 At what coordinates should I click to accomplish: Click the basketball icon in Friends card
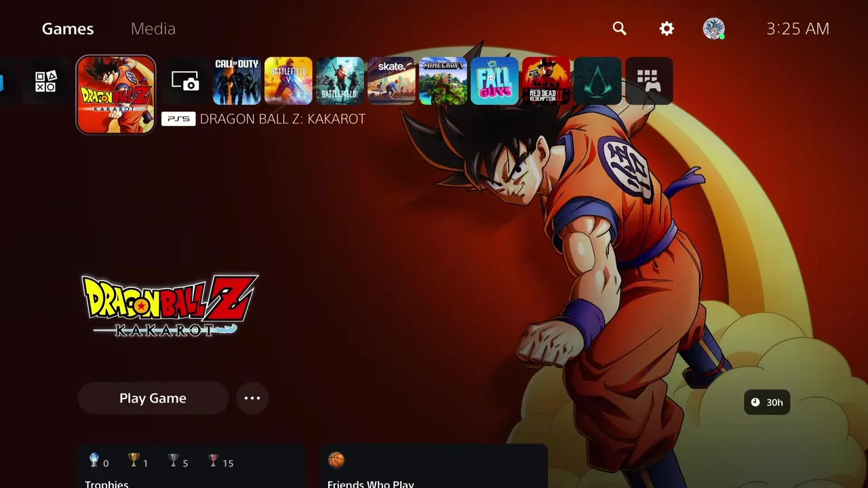(x=336, y=461)
